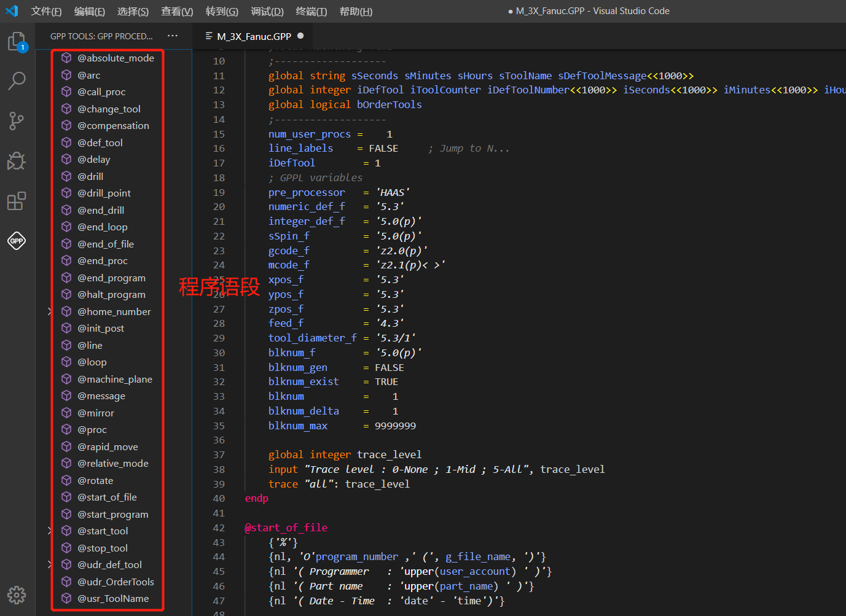Click line number 42 in the gutter
This screenshot has height=616, width=846.
coord(219,528)
